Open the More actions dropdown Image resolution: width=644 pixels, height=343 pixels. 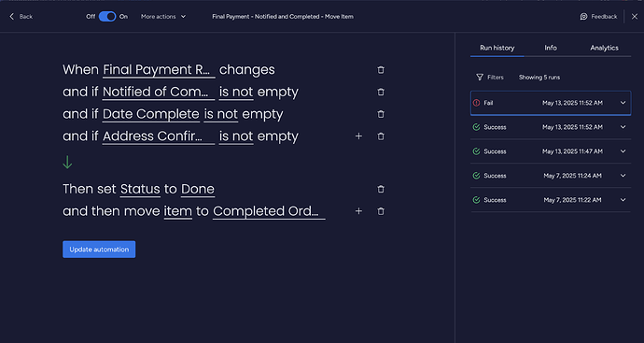click(163, 17)
